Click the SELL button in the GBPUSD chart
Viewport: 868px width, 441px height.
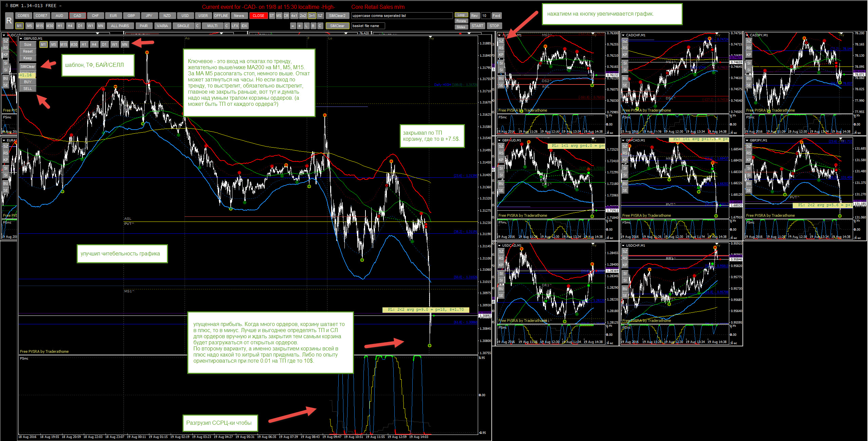[28, 89]
